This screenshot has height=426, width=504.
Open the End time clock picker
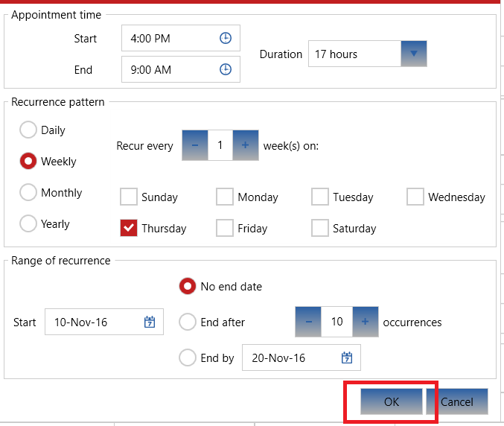[x=226, y=69]
